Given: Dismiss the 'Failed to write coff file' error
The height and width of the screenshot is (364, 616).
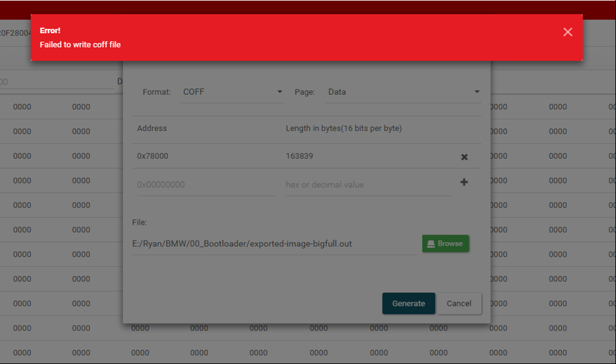Looking at the screenshot, I should click(567, 32).
